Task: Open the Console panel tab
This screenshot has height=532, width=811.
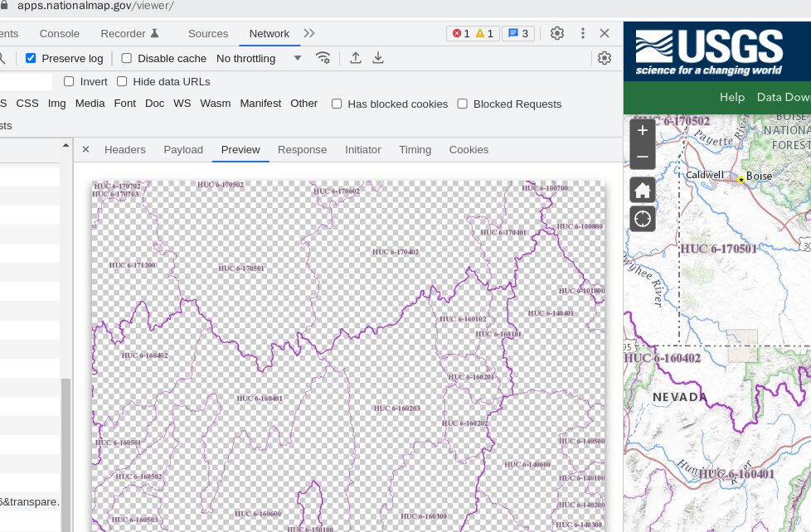Action: pos(60,33)
